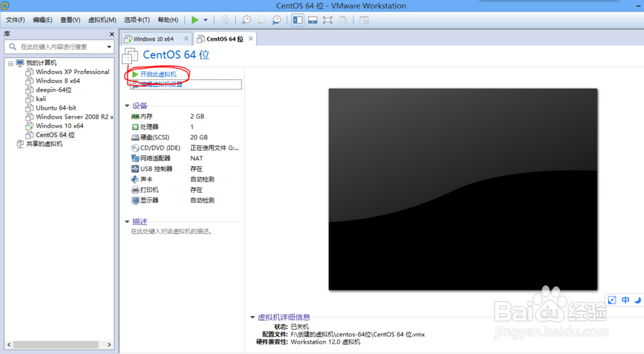
Task: Click the library horizontal scrollbar
Action: [55, 344]
